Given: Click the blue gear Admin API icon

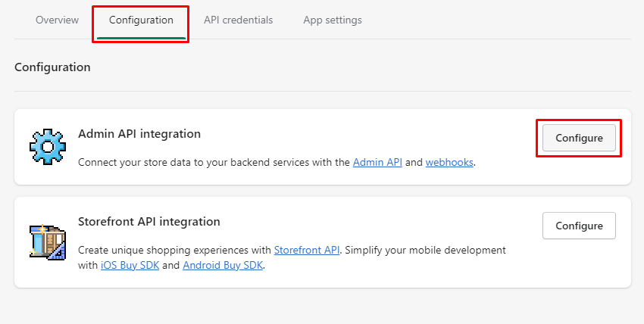Looking at the screenshot, I should click(48, 146).
